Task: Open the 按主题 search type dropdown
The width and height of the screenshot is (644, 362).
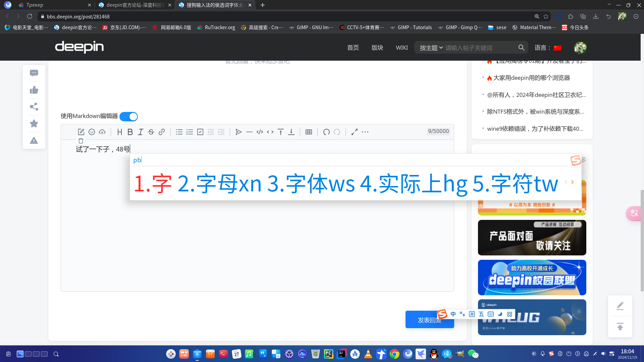Action: click(431, 48)
